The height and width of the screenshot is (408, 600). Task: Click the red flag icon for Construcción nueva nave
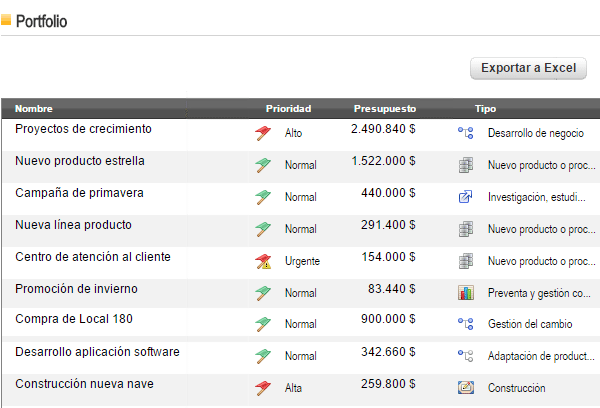click(x=263, y=388)
